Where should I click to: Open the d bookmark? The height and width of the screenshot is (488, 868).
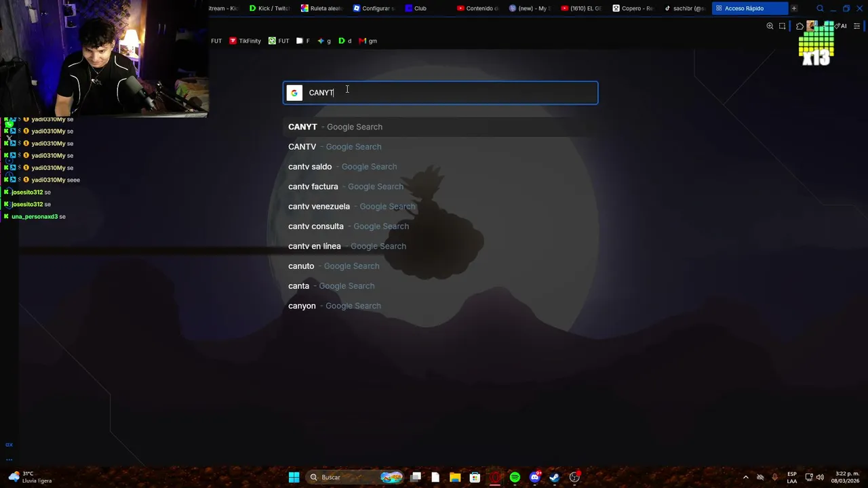(x=345, y=41)
